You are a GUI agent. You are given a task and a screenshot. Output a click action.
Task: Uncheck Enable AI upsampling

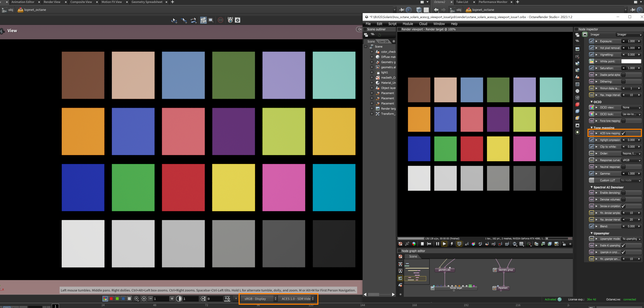coord(623,245)
